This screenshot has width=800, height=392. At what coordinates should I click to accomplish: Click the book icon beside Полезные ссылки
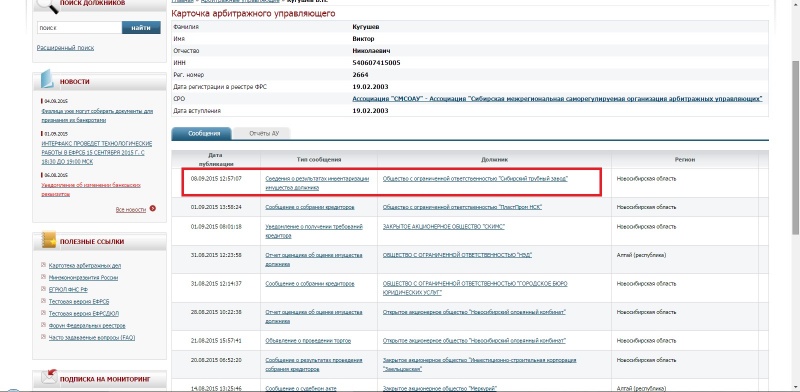[x=48, y=240]
